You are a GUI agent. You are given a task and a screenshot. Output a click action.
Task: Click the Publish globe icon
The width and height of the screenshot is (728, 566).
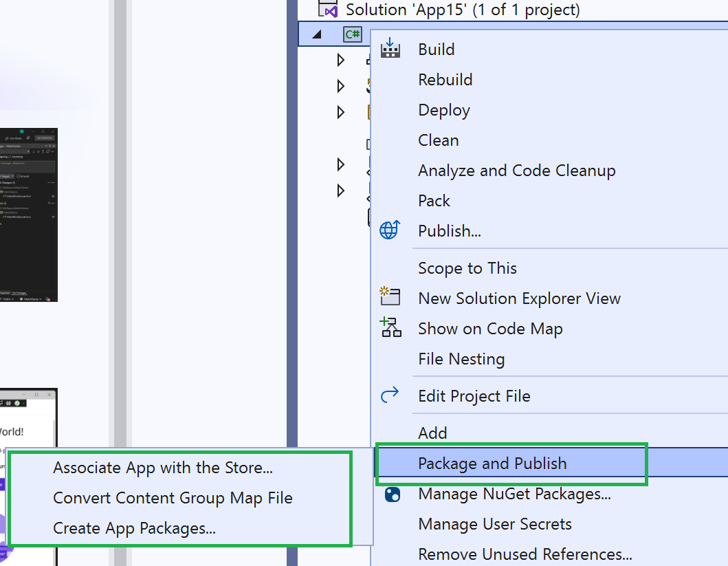390,230
